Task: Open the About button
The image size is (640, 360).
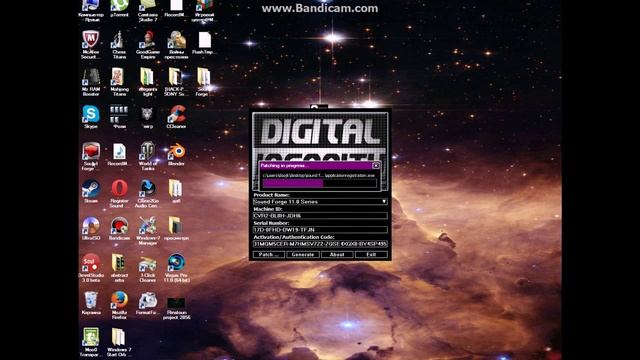Action: (337, 254)
